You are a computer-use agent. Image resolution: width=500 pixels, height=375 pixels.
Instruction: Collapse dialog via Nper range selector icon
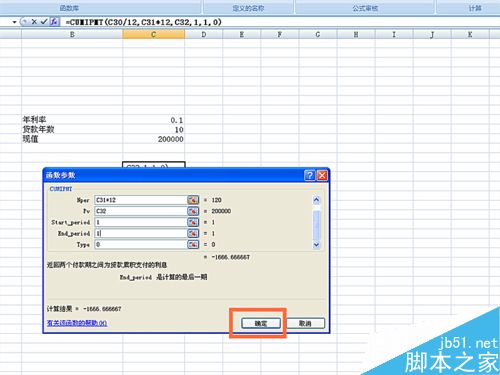click(193, 200)
